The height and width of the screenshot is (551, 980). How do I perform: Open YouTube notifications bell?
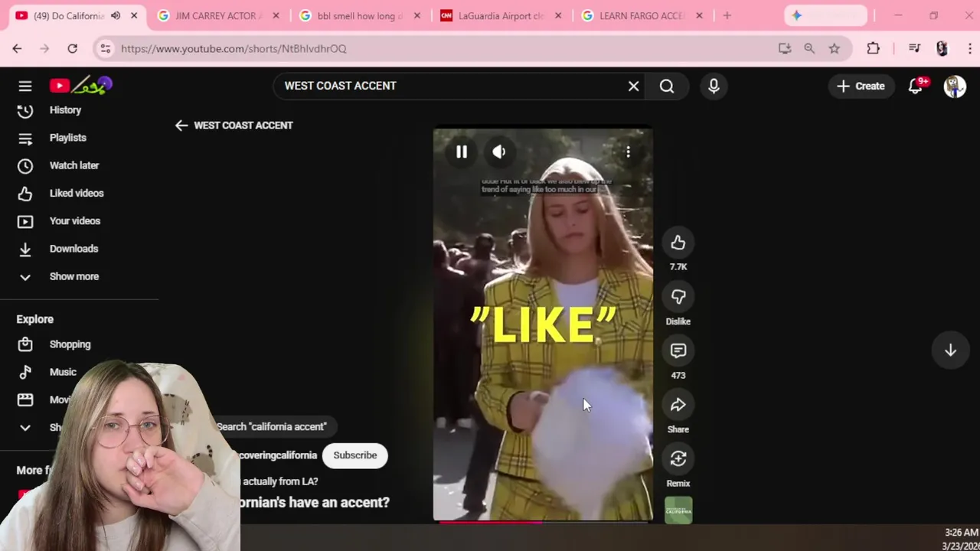[x=915, y=86]
